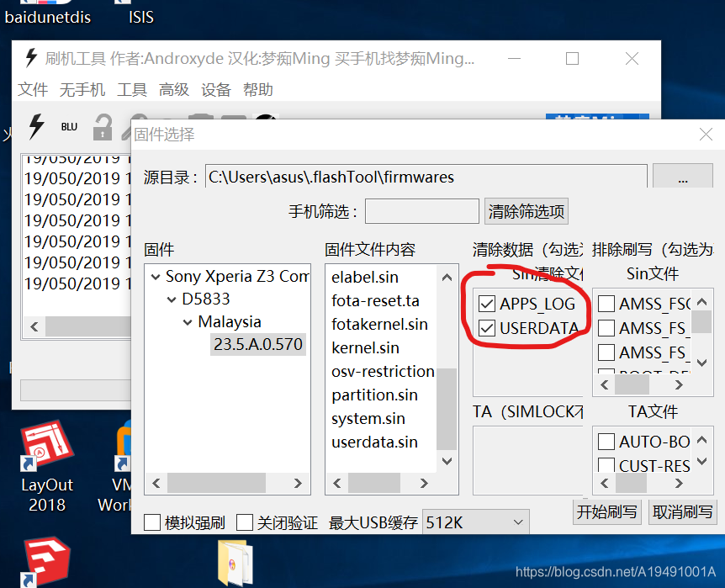
Task: Click down arrow in Sin exclude list
Action: [702, 363]
